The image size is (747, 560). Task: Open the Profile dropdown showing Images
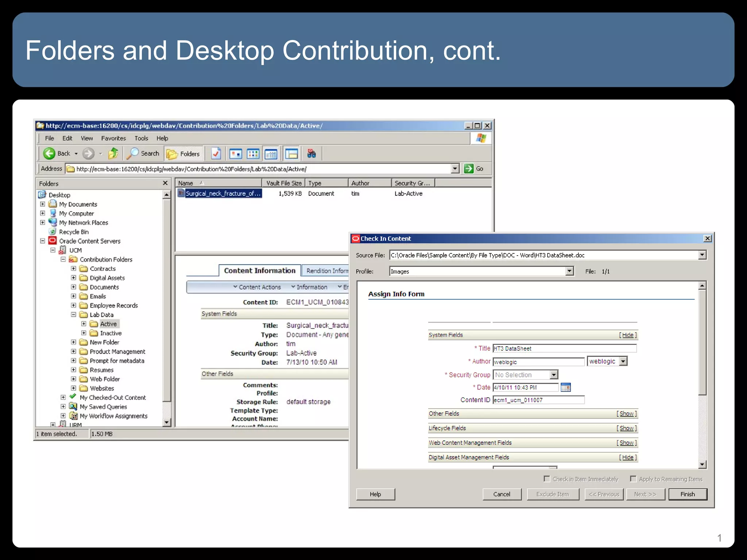click(x=569, y=271)
